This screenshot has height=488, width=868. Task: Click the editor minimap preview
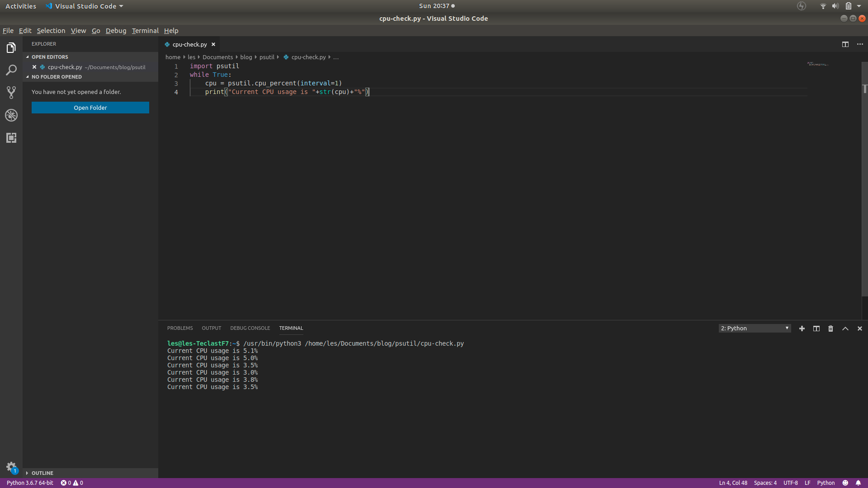[818, 64]
